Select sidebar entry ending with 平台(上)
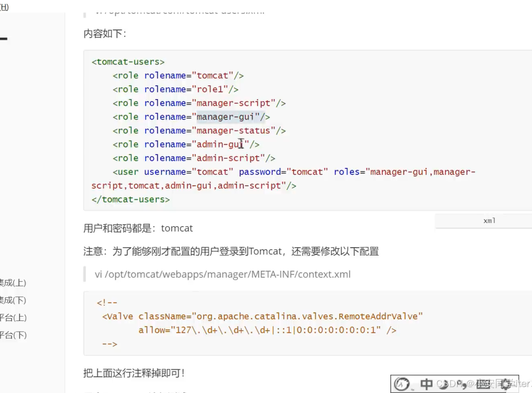Viewport: 532px width, 393px height. coord(13,318)
